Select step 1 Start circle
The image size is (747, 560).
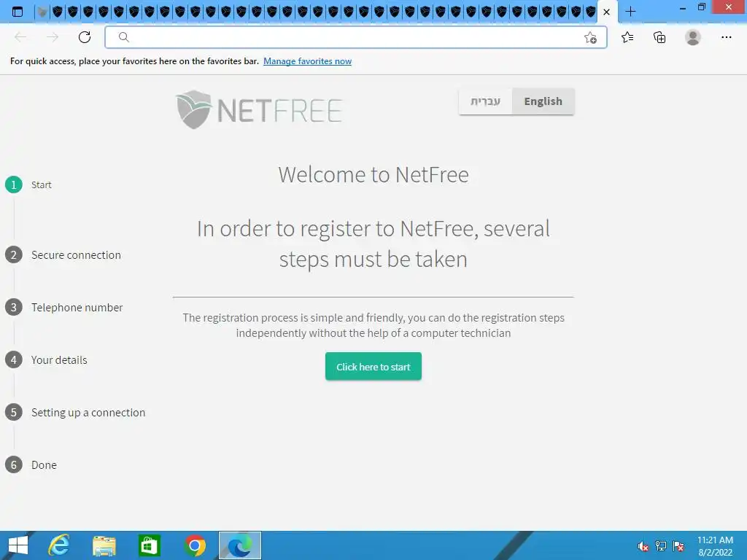14,184
